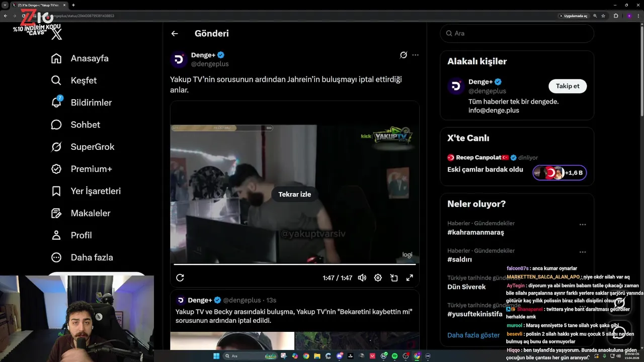Screen dimensions: 644x362
Task: Open the post's three-dot more menu
Action: tap(415, 55)
